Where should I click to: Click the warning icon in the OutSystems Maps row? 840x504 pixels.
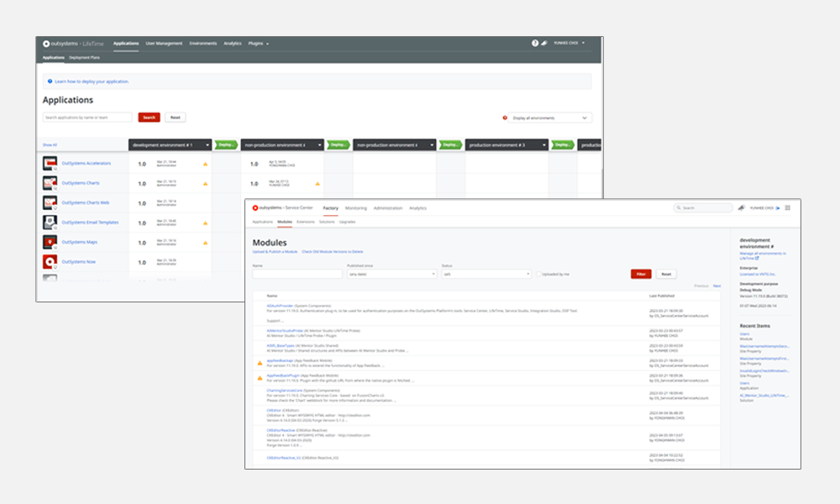pyautogui.click(x=205, y=243)
